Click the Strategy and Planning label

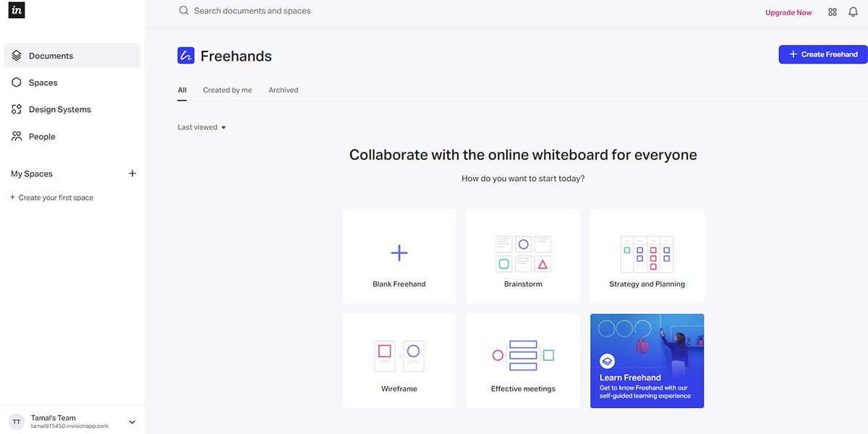[647, 284]
